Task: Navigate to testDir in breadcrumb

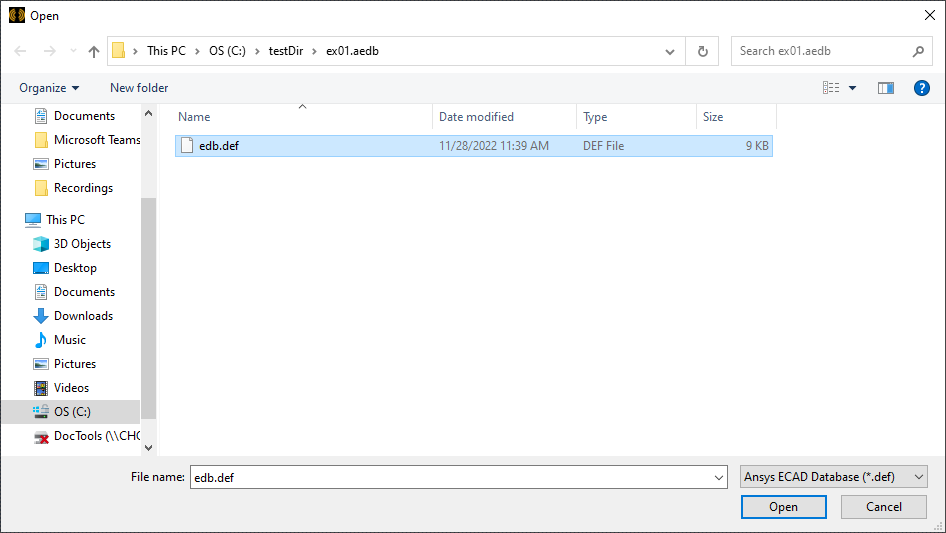Action: coord(286,51)
